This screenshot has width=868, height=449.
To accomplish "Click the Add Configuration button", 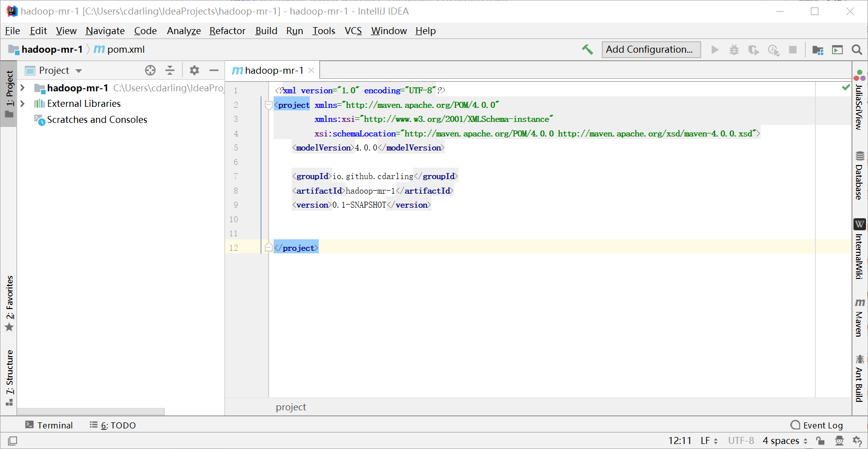I will (x=650, y=49).
